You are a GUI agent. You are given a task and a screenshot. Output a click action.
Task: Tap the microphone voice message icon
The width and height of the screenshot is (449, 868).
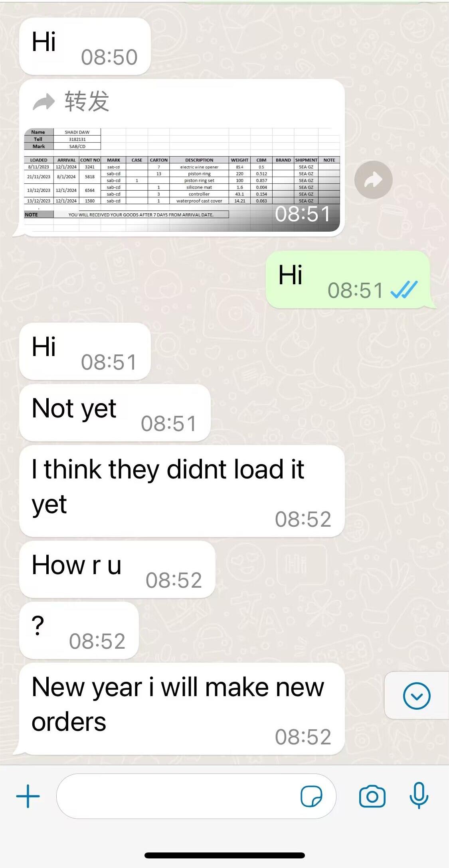tap(419, 795)
